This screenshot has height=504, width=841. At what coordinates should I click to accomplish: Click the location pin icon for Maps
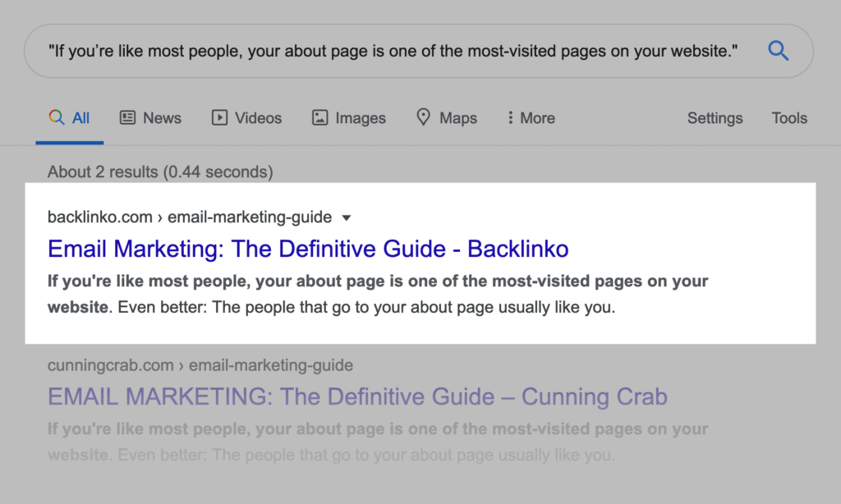424,117
